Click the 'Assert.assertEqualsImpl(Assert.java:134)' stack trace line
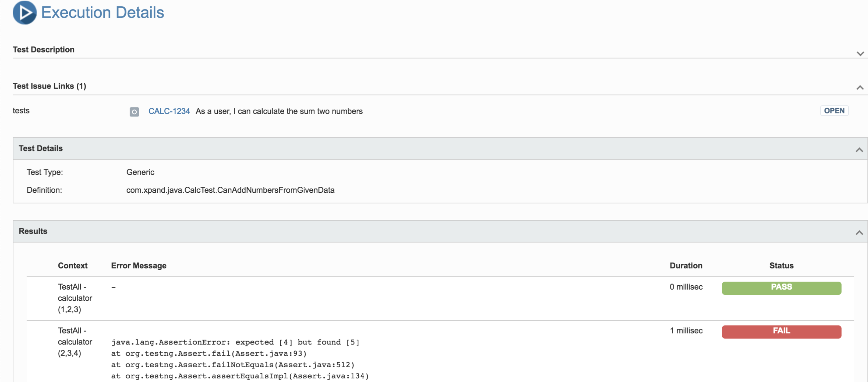 (x=240, y=376)
